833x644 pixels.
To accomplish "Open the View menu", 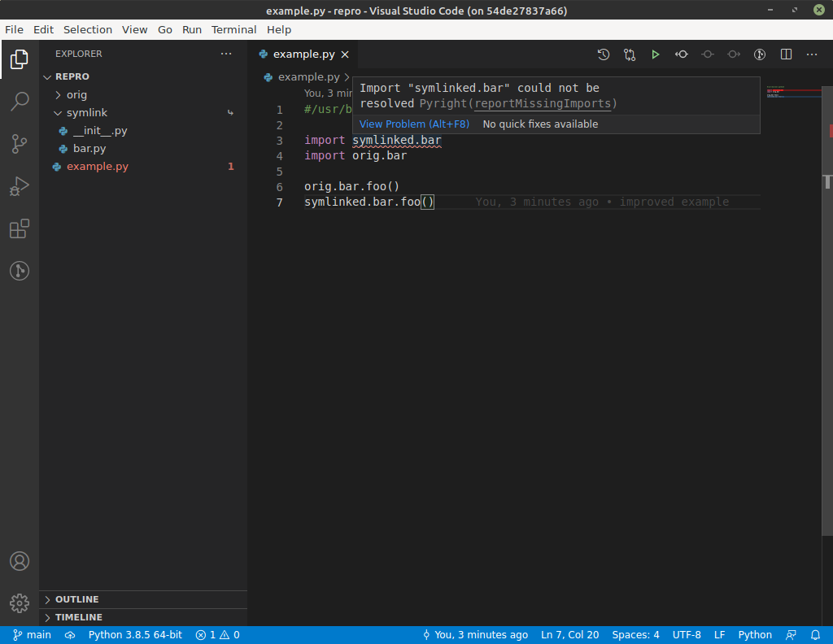I will point(135,30).
